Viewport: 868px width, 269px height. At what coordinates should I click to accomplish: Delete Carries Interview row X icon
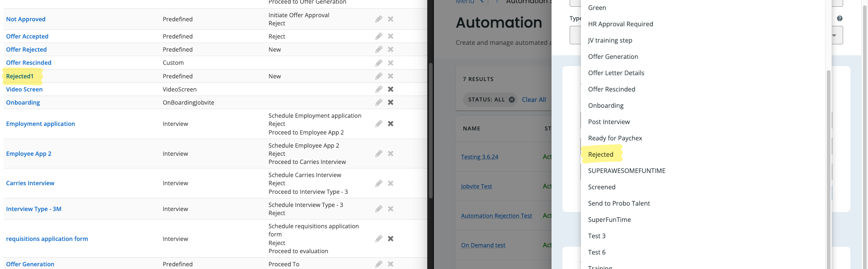point(391,183)
